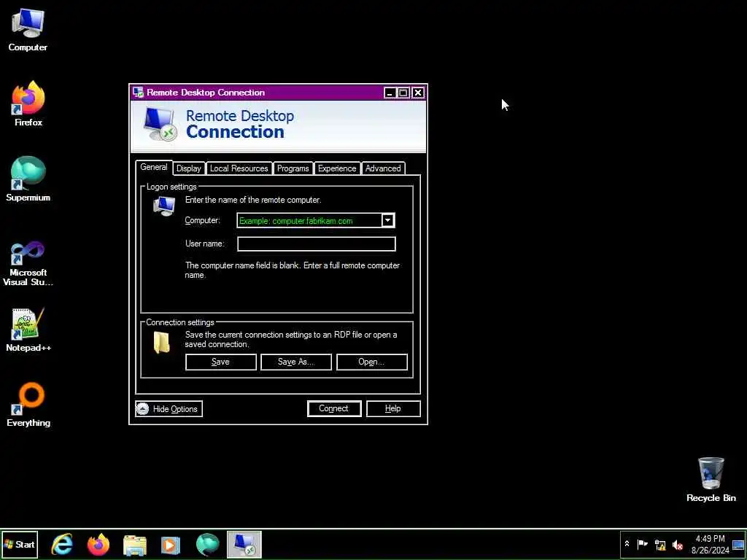Select the Recycle Bin desktop icon
Viewport: 747px width, 560px height.
click(x=711, y=479)
